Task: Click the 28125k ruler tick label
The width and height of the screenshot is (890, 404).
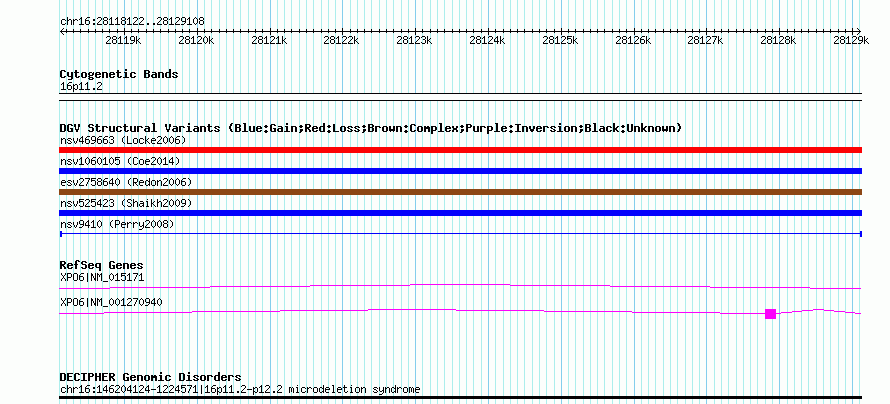Action: [x=560, y=40]
